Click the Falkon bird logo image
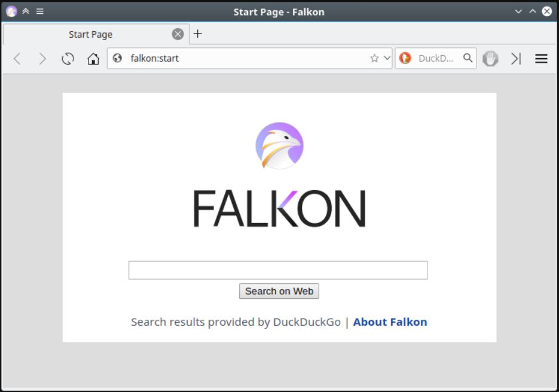This screenshot has width=559, height=392. pyautogui.click(x=280, y=146)
